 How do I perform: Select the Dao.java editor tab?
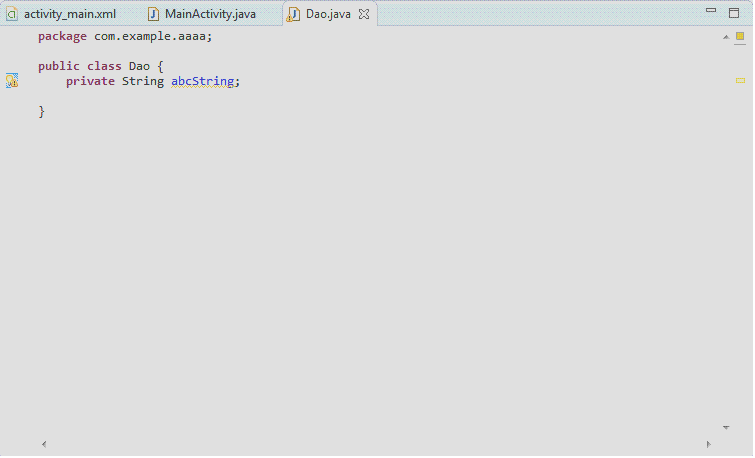328,14
